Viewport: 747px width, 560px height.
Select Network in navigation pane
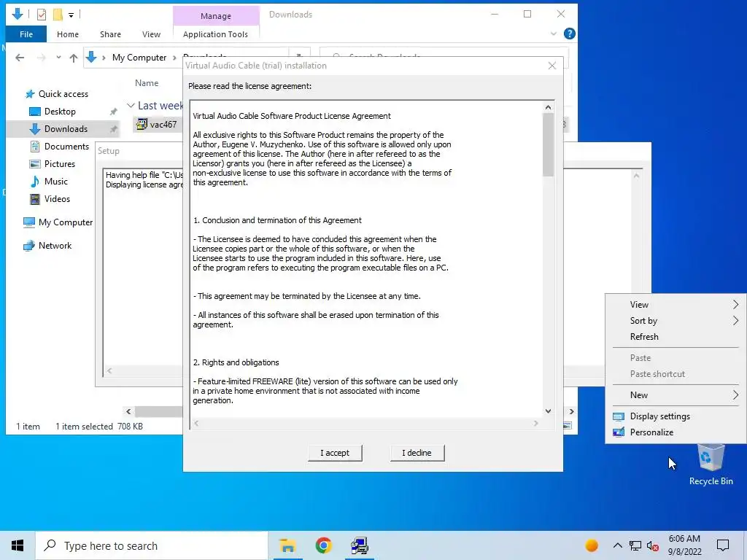pos(55,246)
